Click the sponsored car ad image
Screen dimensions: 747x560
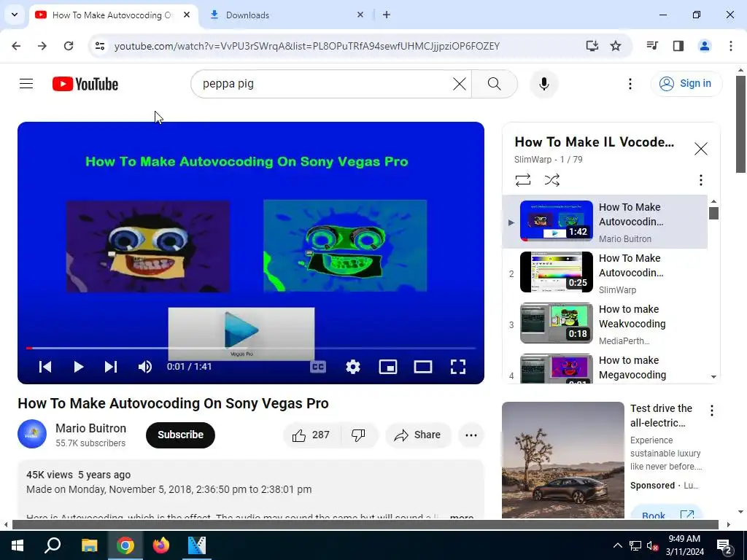pyautogui.click(x=562, y=460)
